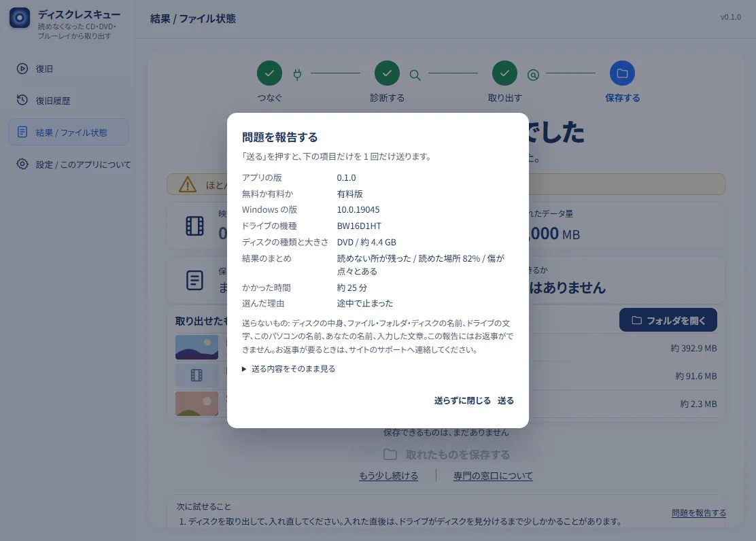Viewport: 756px width, 541px height.
Task: Click the magnifier icon after 診断する step
Action: [415, 75]
